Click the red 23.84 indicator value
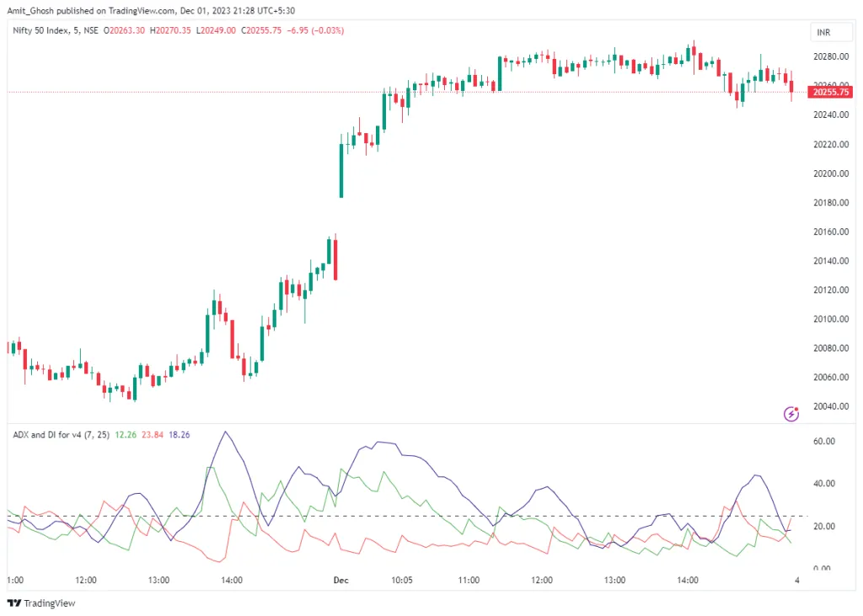 [153, 435]
